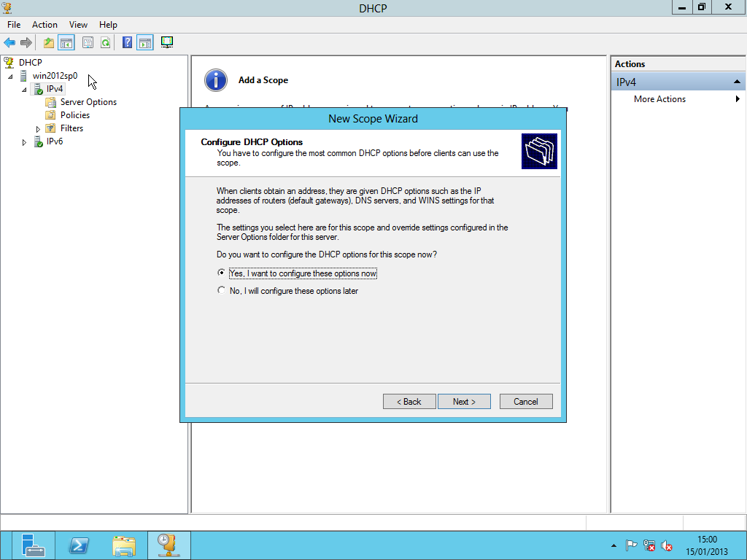
Task: Click the Next button in wizard
Action: click(x=464, y=402)
